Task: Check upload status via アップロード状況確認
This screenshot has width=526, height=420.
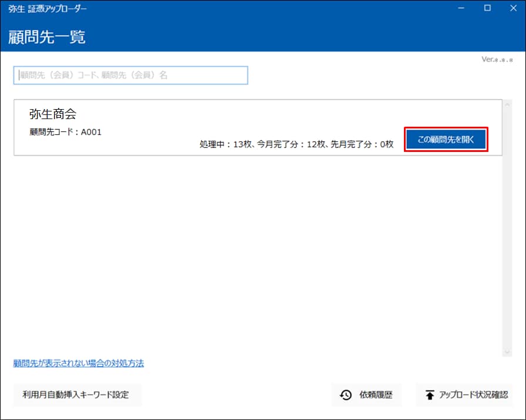Action: point(464,395)
